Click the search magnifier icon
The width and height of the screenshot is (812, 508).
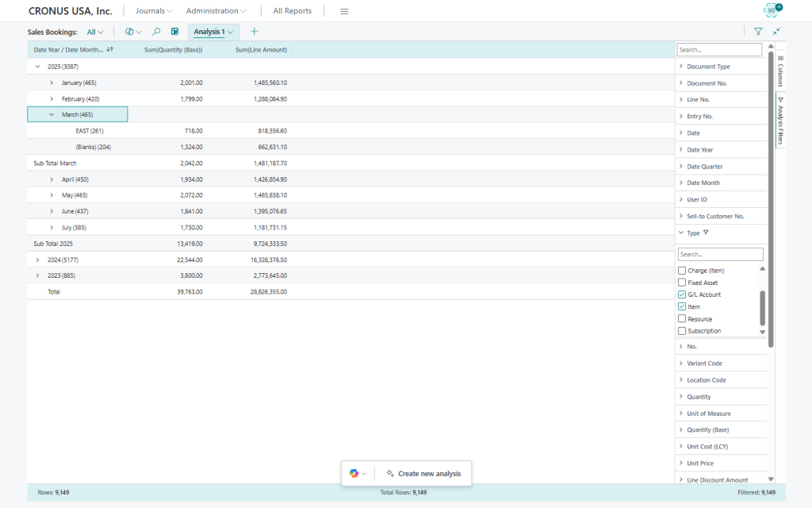point(156,32)
